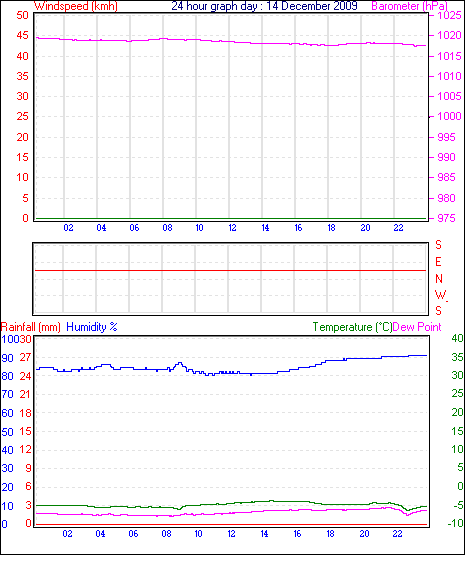This screenshot has width=466, height=566.
Task: Click the Dew Point legend label
Action: pos(417,327)
